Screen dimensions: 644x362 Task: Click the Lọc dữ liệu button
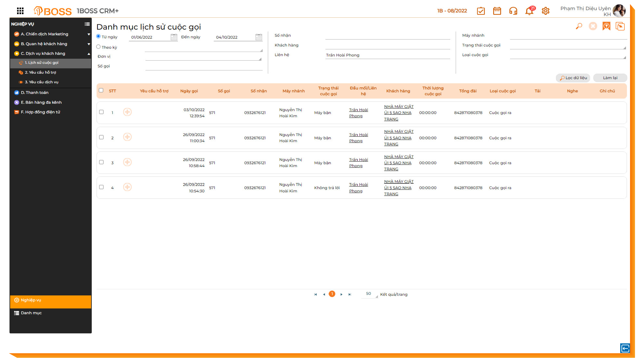(x=573, y=78)
